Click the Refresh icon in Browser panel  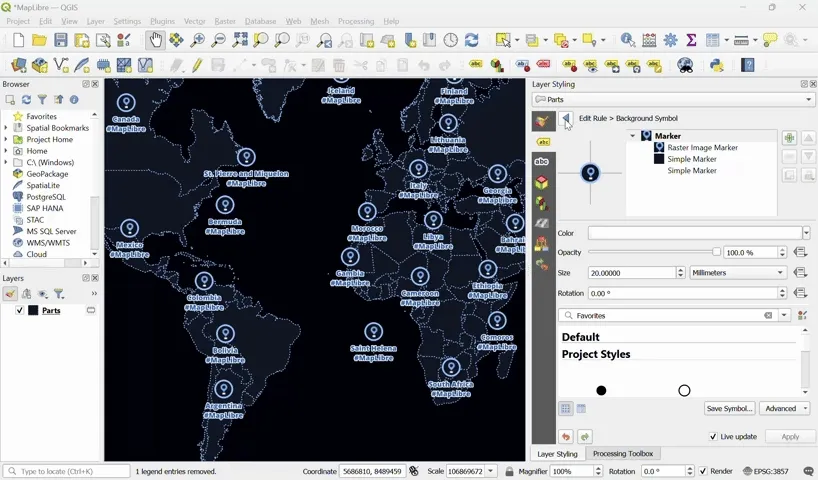click(26, 100)
